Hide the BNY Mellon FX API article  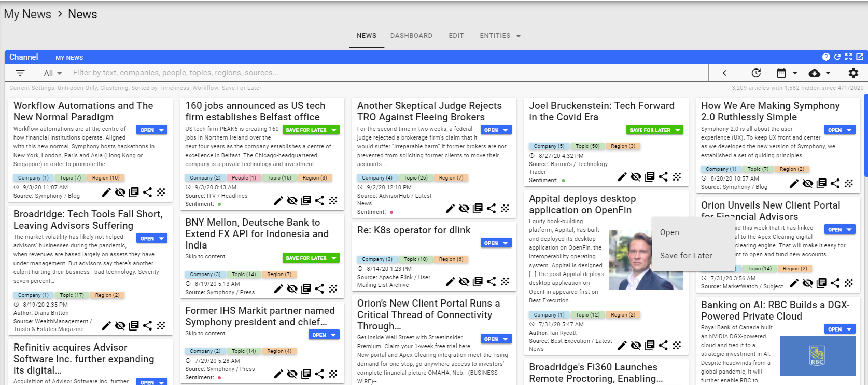point(292,289)
